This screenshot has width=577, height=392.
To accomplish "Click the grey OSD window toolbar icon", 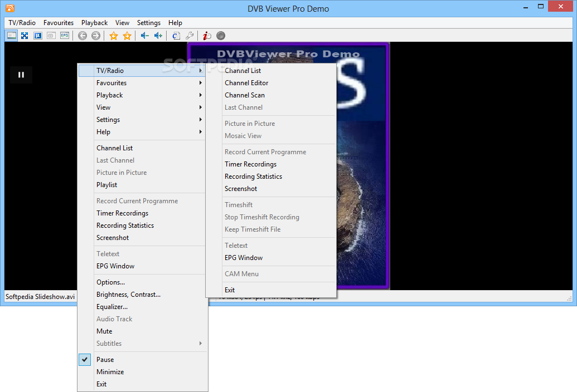I will [51, 36].
